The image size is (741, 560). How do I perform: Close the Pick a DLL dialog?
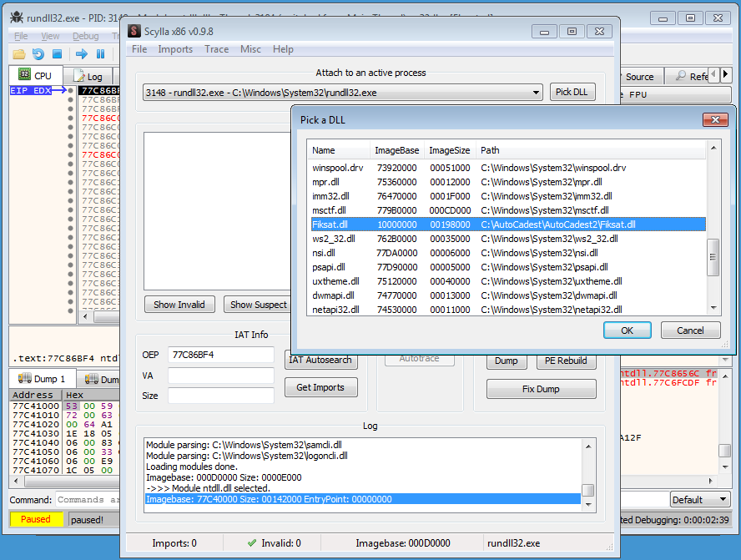[x=715, y=120]
